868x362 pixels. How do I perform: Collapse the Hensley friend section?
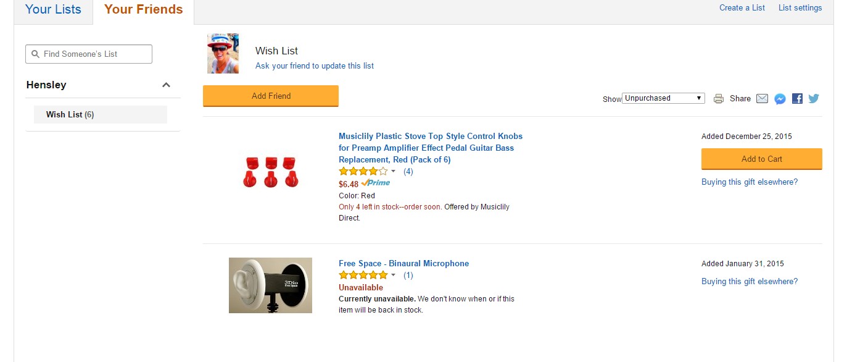click(x=166, y=85)
